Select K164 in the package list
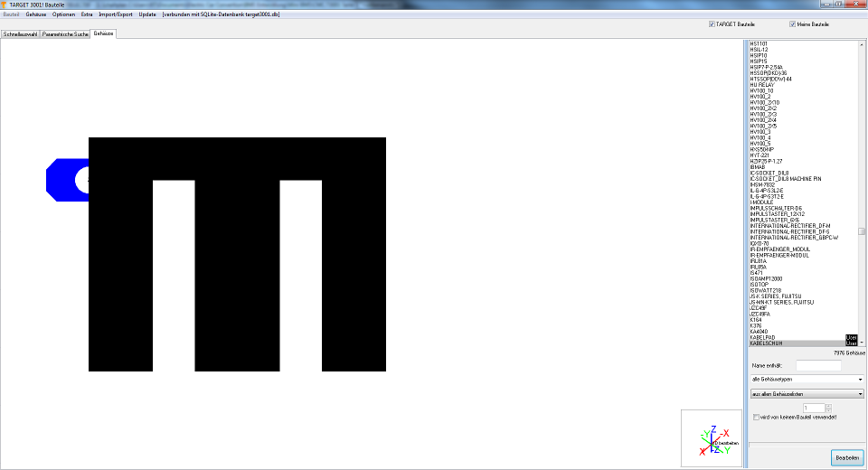Screen dimensions: 868x470 click(756, 320)
